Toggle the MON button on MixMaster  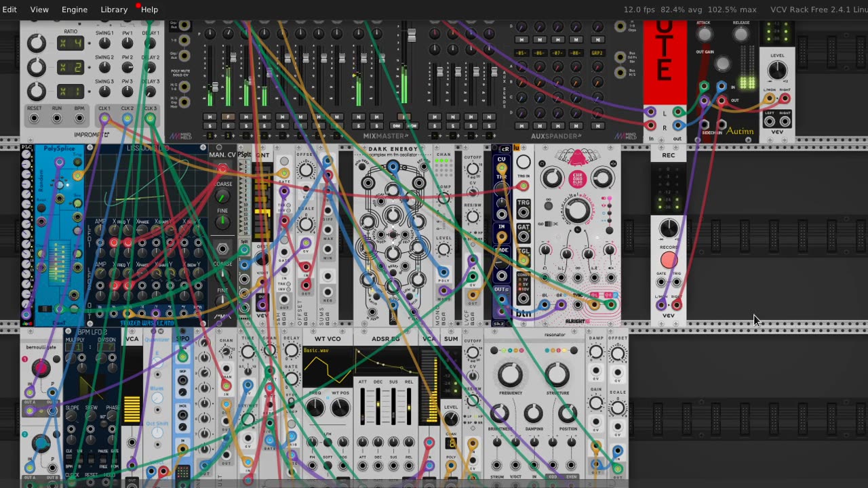(x=412, y=126)
